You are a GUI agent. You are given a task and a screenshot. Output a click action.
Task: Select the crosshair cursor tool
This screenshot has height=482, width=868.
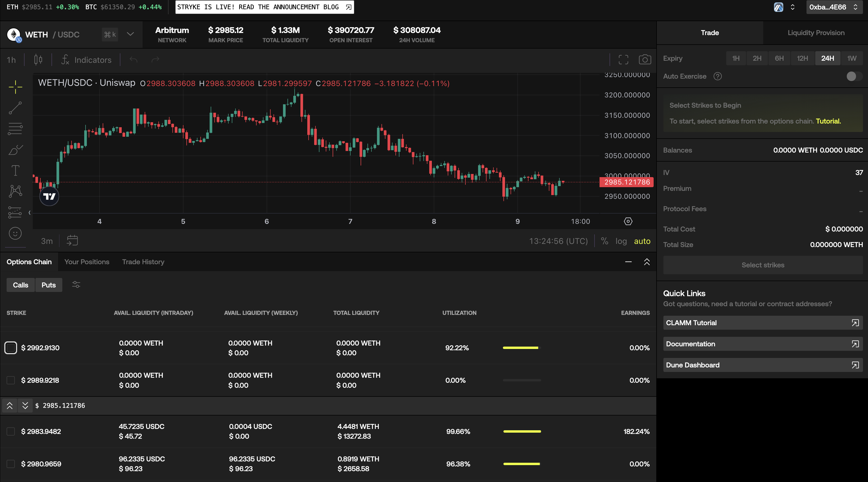[x=15, y=87]
